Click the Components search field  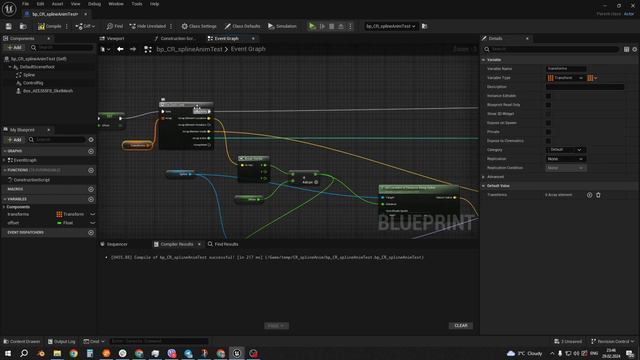pos(62,48)
